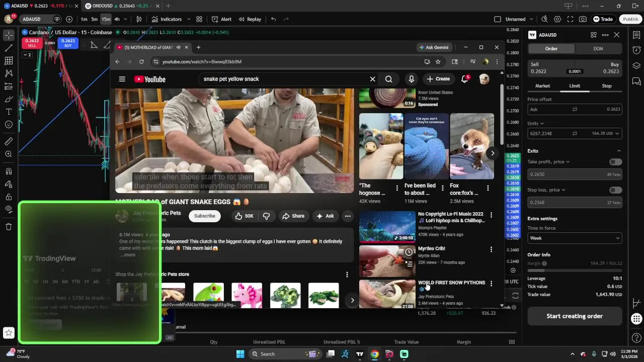
Task: Open the order panel more options menu
Action: [605, 35]
